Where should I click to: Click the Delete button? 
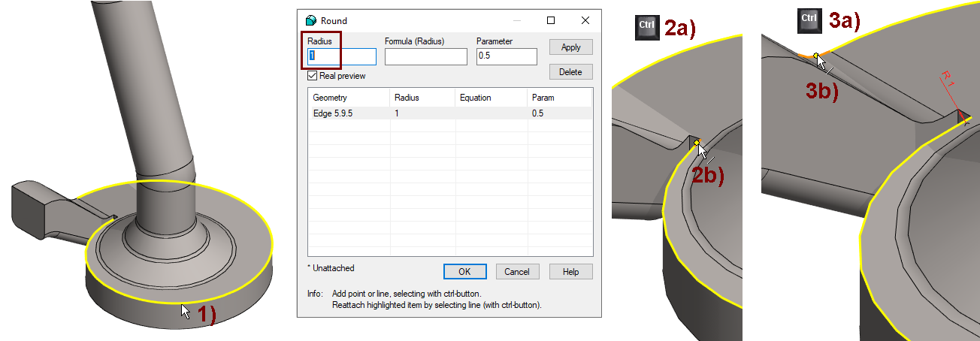pos(571,72)
